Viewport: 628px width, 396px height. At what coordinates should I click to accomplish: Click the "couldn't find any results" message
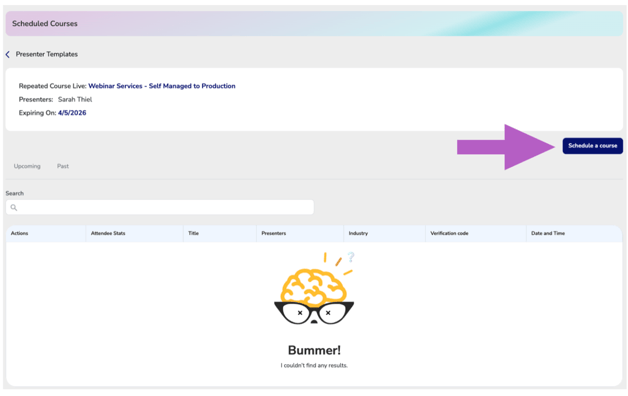coord(314,366)
